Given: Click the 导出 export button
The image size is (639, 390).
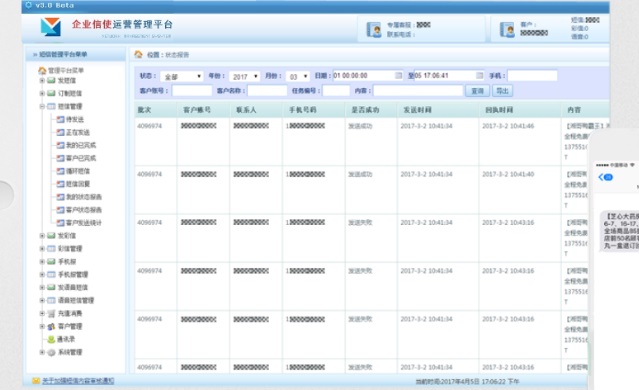Looking at the screenshot, I should coord(502,91).
